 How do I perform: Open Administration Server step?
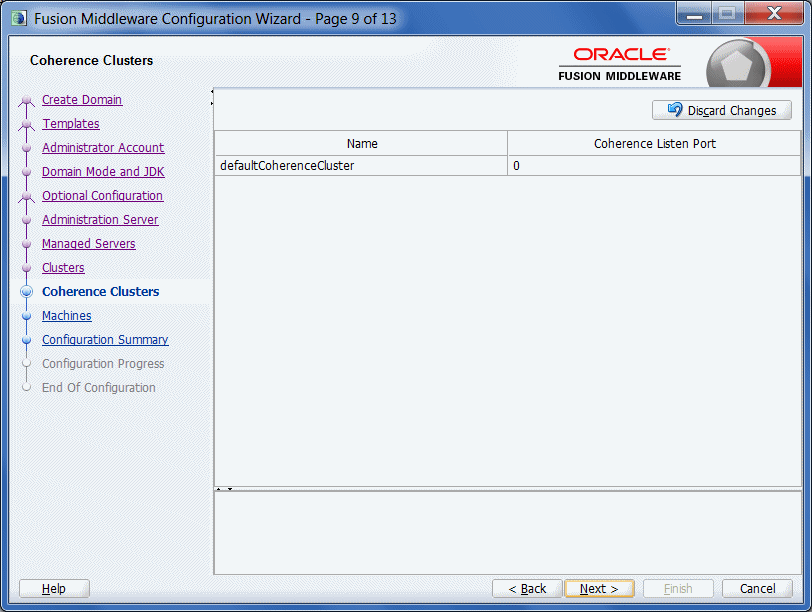pyautogui.click(x=100, y=220)
